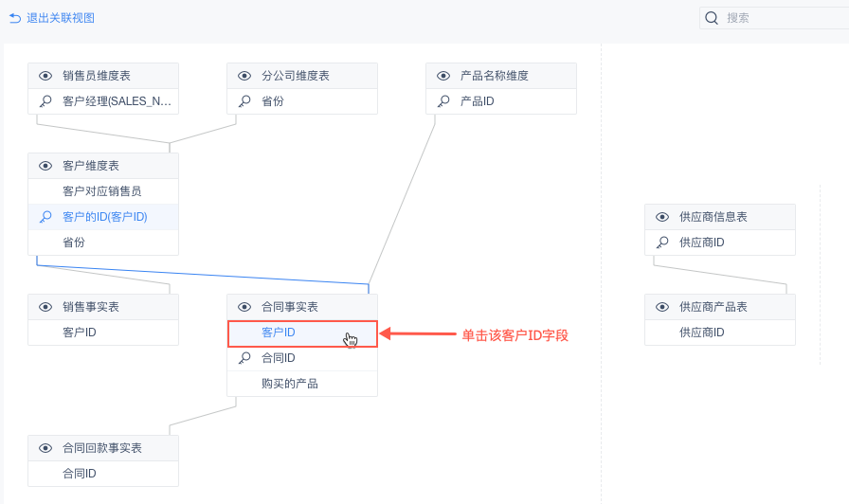Image resolution: width=849 pixels, height=504 pixels.
Task: Click the key icon next to 产品ID
Action: (x=443, y=101)
